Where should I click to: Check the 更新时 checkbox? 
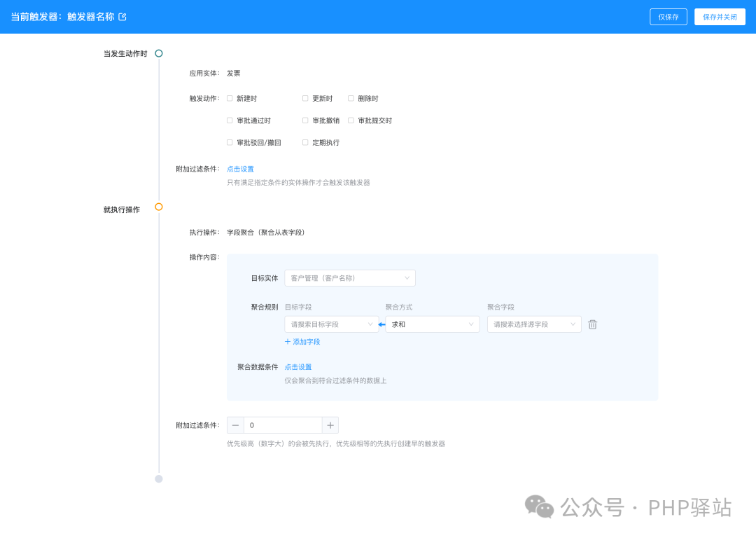305,99
